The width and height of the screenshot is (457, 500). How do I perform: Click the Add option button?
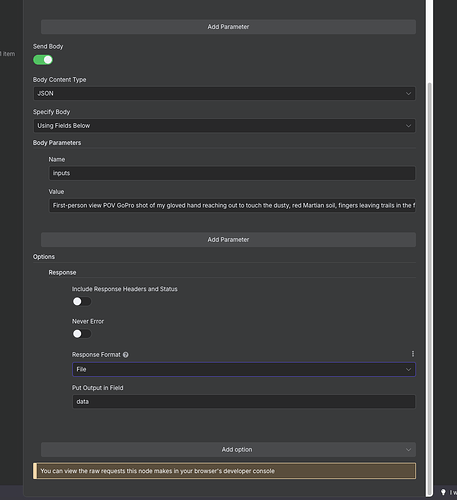(228, 450)
